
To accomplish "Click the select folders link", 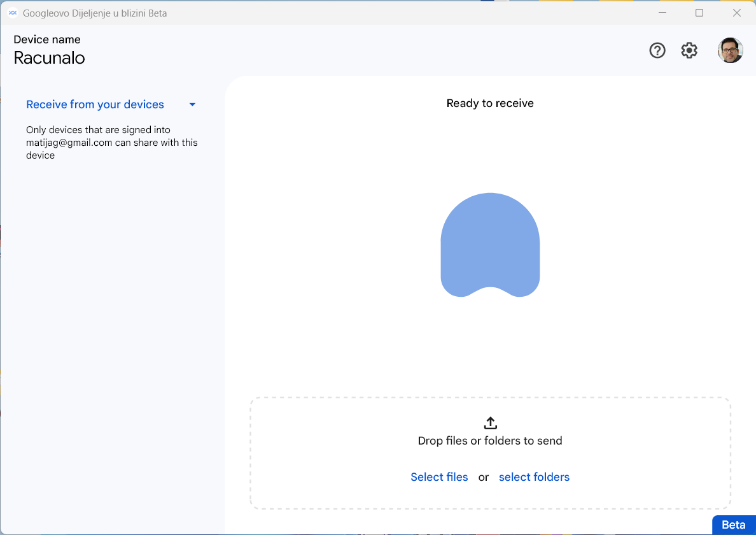I will tap(534, 477).
